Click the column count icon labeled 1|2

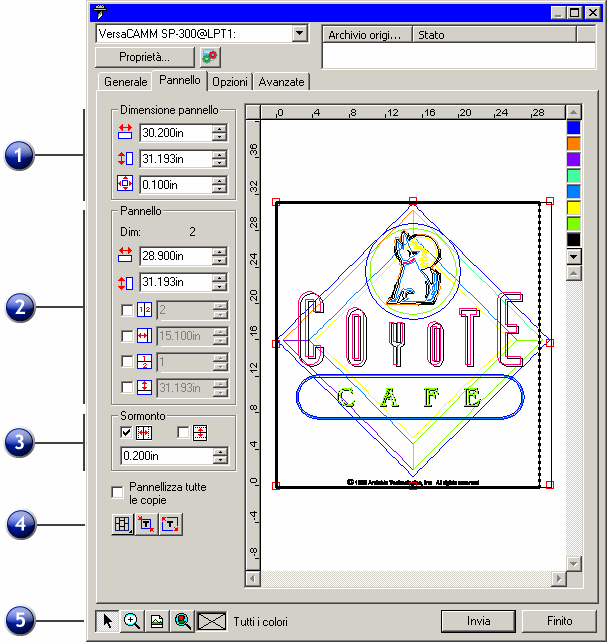click(144, 310)
